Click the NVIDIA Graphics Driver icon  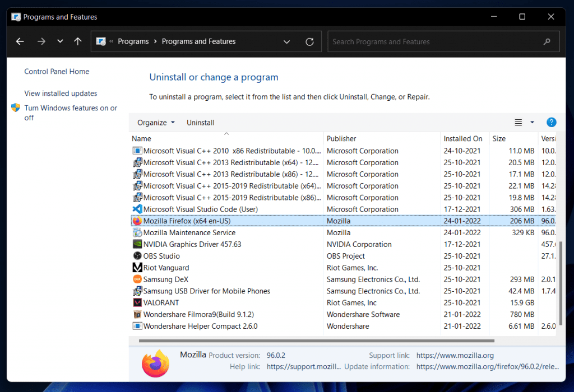coord(137,244)
